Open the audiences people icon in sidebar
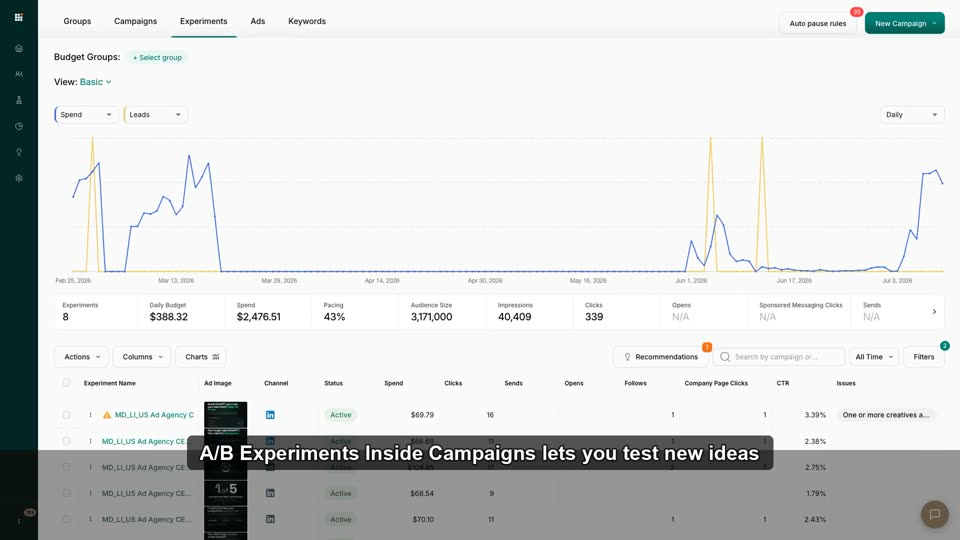Viewport: 960px width, 540px height. 19,74
